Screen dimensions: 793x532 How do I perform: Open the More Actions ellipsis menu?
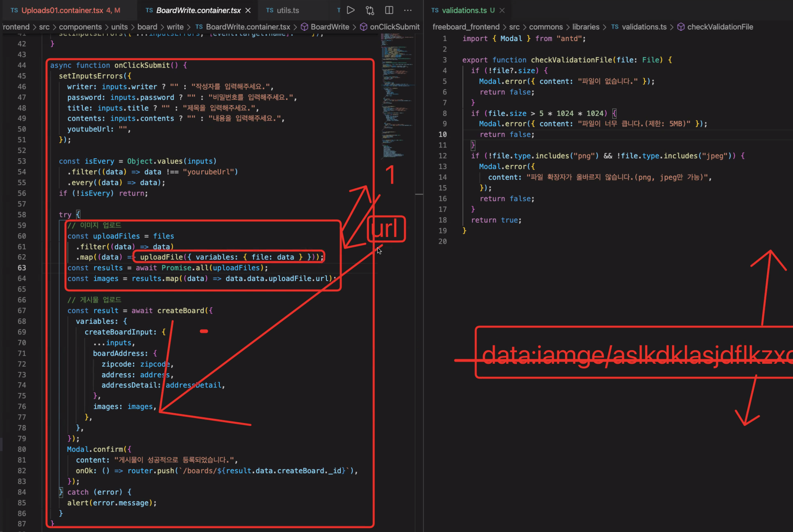pyautogui.click(x=408, y=10)
